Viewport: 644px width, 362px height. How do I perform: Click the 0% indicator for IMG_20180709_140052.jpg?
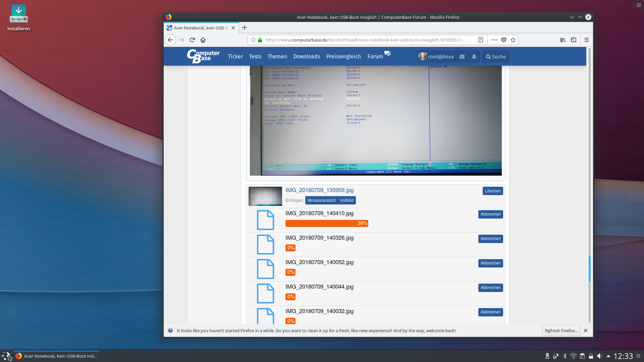tap(290, 272)
